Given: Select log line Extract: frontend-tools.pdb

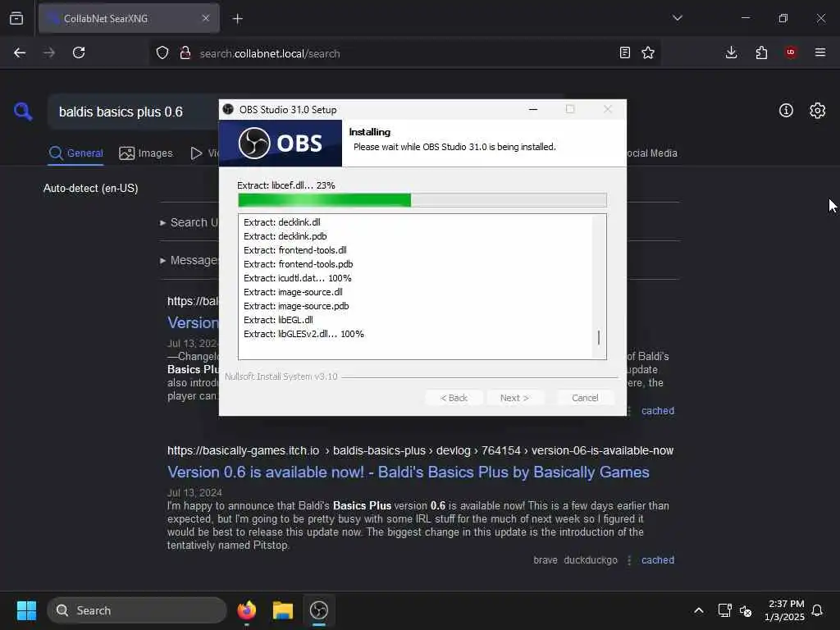Looking at the screenshot, I should click(x=298, y=264).
